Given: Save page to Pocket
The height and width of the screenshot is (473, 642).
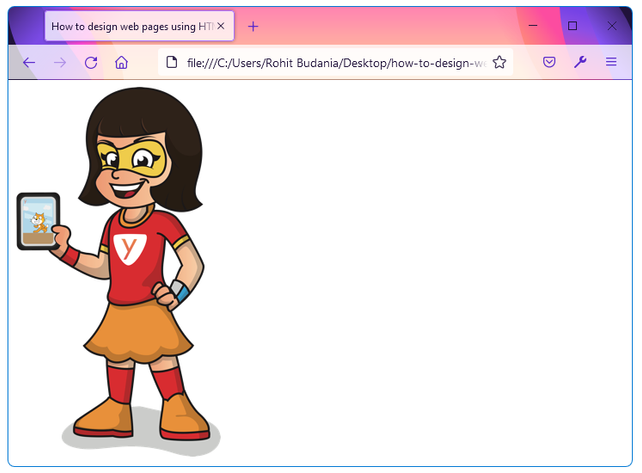Looking at the screenshot, I should [549, 62].
